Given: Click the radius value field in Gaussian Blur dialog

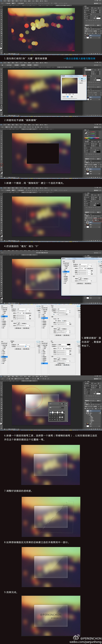Looking at the screenshot, I should (68, 97).
